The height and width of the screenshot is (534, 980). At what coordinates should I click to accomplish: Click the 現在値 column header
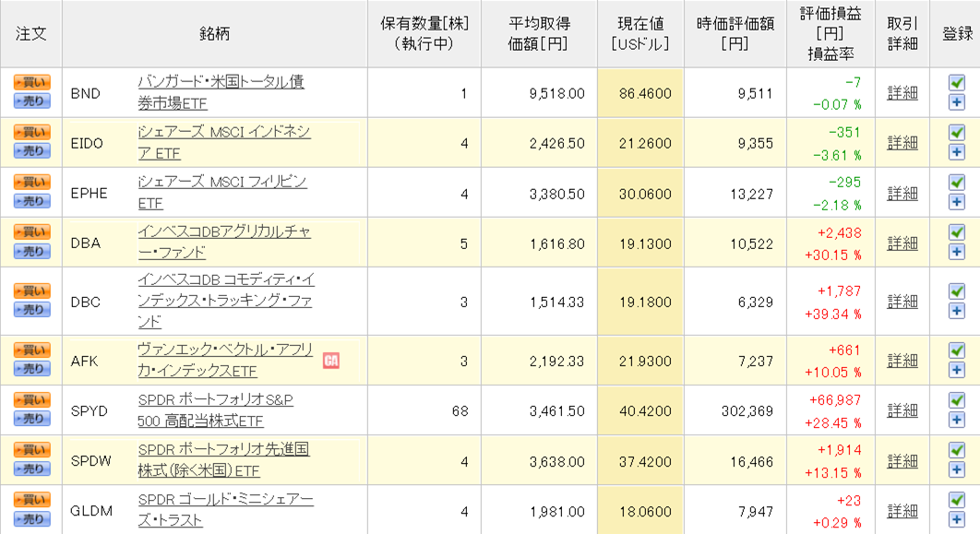point(640,33)
